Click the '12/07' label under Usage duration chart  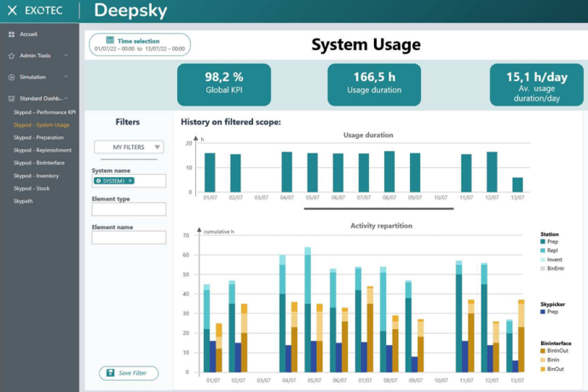click(492, 198)
